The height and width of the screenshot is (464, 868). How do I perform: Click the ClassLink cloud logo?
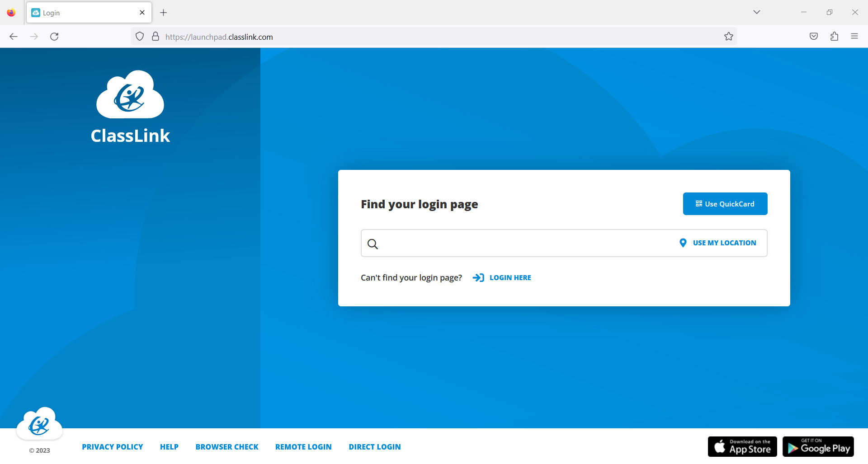pos(130,94)
